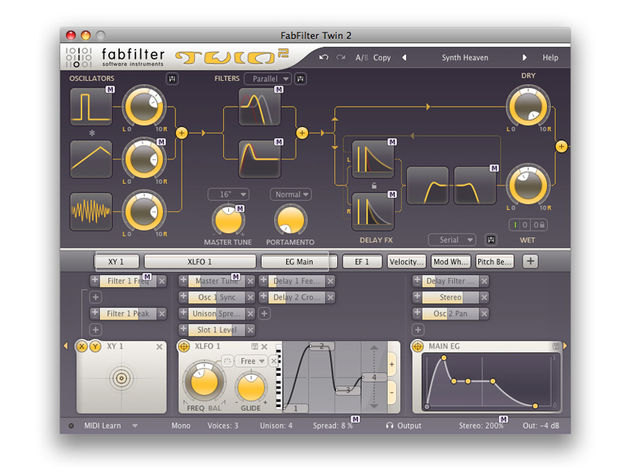Click MAIN EG modulation source drag target

418,346
